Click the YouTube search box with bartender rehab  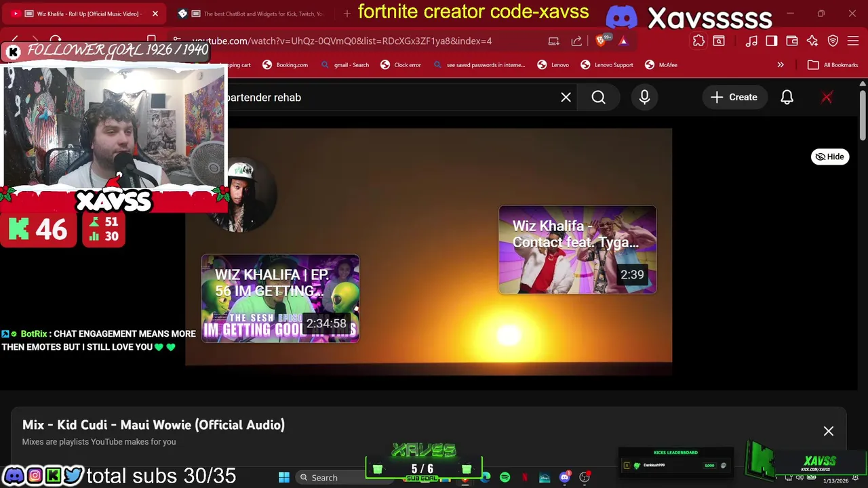point(390,97)
